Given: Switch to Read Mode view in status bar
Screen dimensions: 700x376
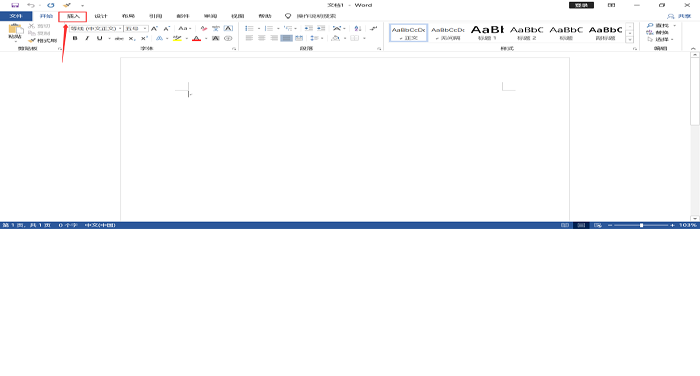Looking at the screenshot, I should [x=565, y=226].
